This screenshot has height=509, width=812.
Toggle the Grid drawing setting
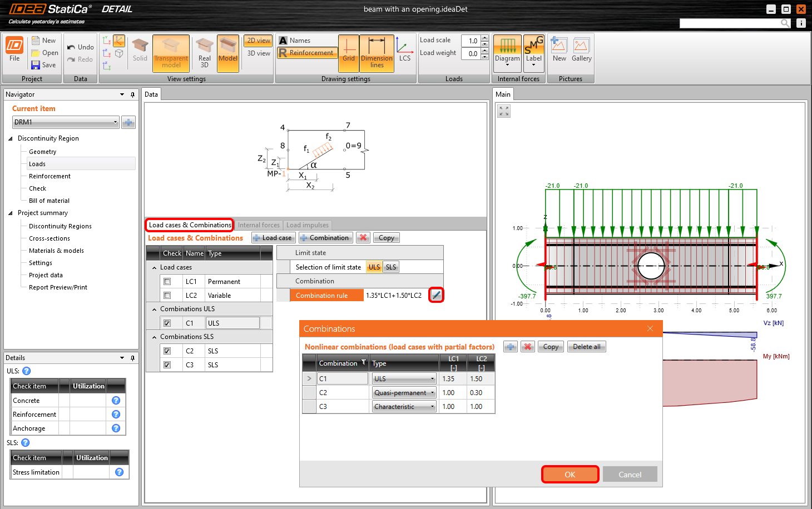[349, 53]
